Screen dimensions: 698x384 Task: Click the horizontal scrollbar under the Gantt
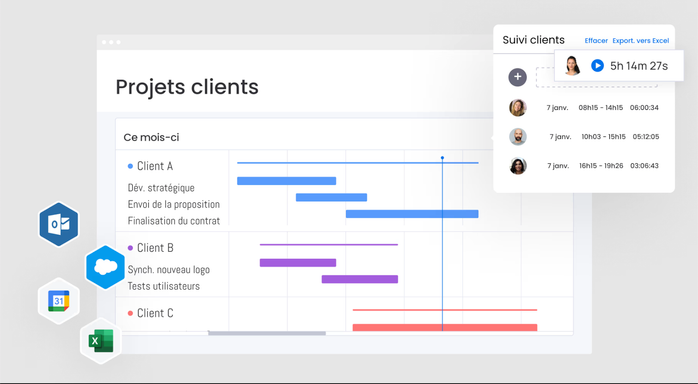coord(267,333)
